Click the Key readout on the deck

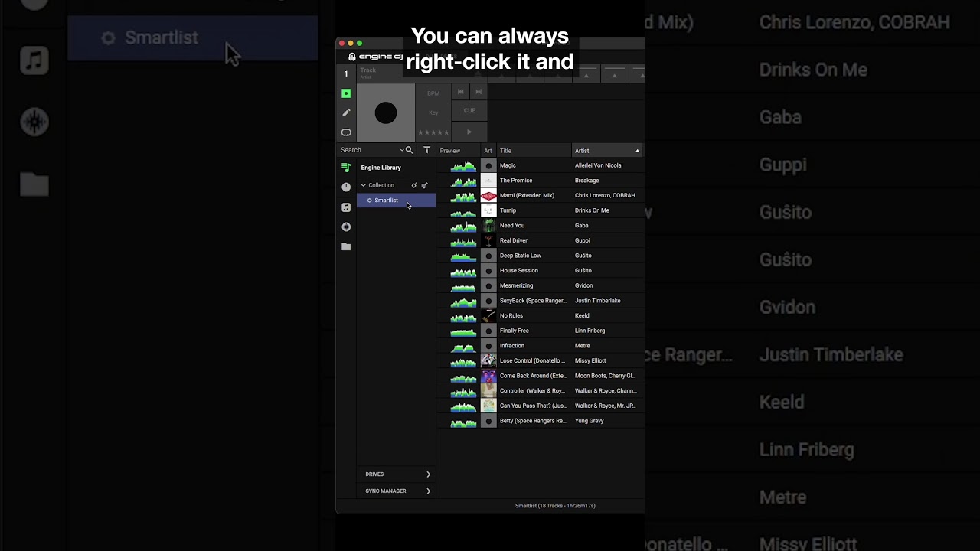click(x=433, y=112)
